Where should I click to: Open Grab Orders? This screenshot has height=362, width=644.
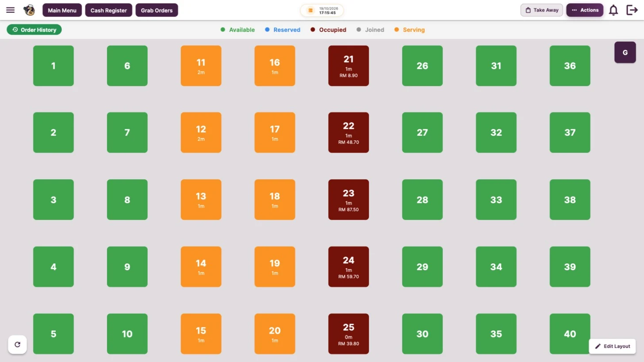coord(157,10)
